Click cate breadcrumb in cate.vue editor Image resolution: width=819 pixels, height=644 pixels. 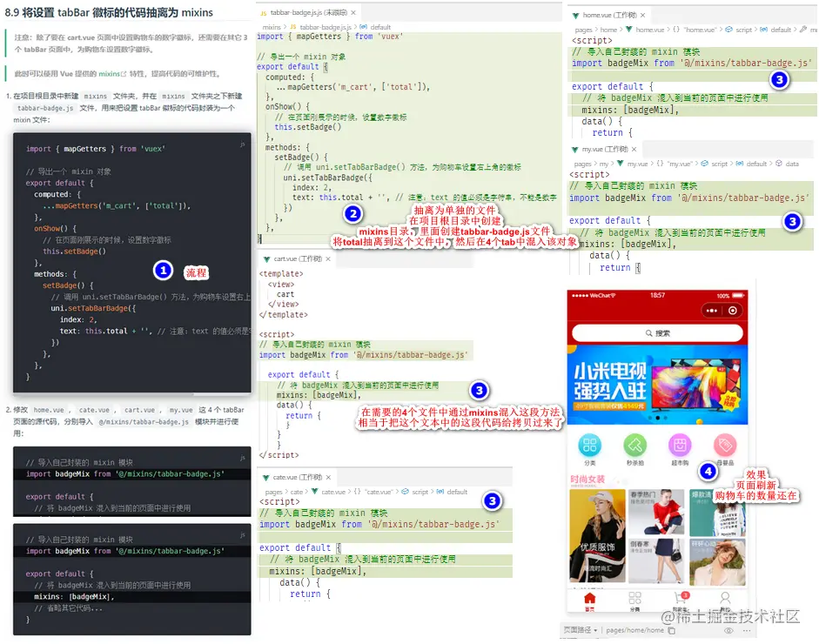pyautogui.click(x=297, y=492)
